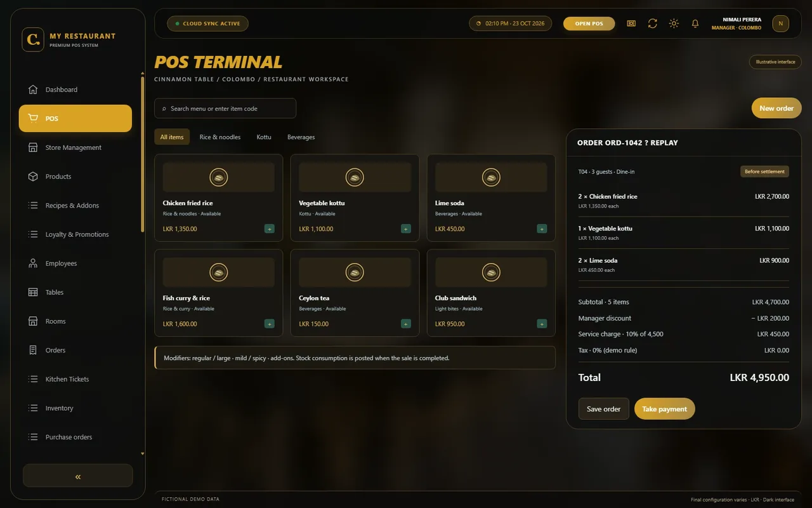Add Chicken fried rice with its plus button

coord(270,229)
